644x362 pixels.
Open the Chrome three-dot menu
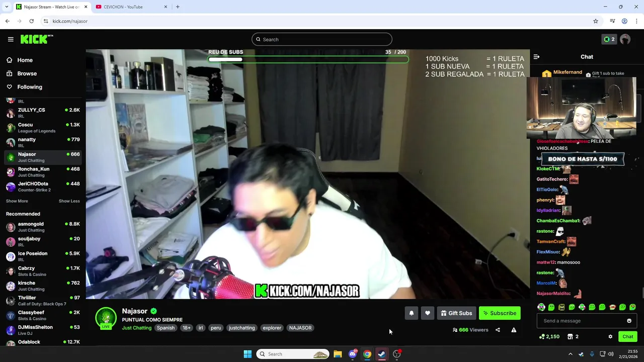tap(637, 21)
